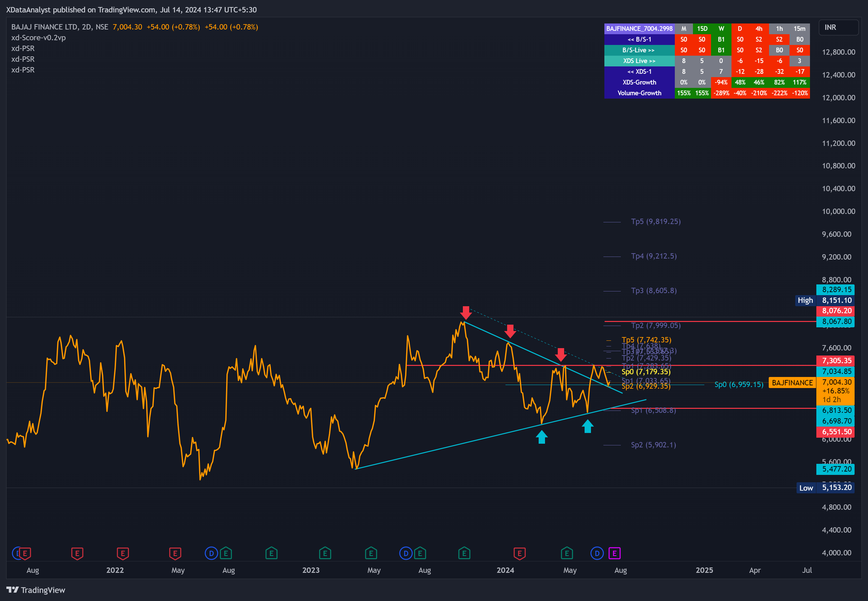Select the << XDS-1 row label
This screenshot has height=601, width=868.
click(639, 71)
